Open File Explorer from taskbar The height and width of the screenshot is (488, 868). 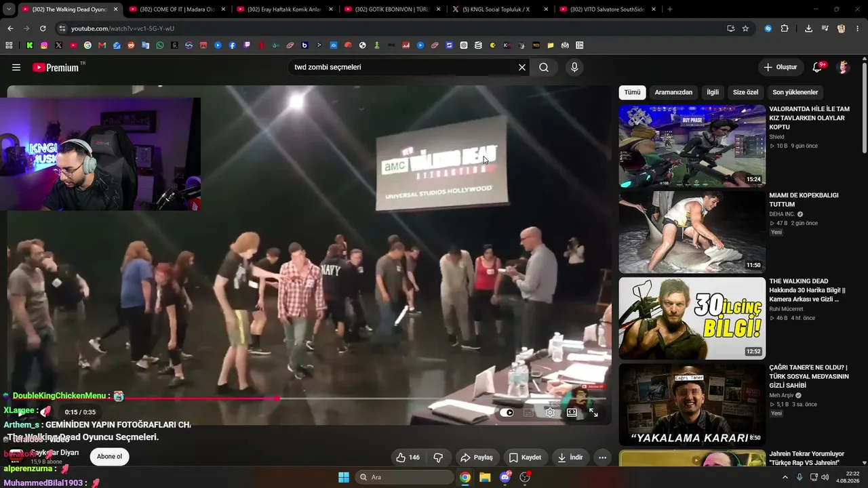point(485,477)
